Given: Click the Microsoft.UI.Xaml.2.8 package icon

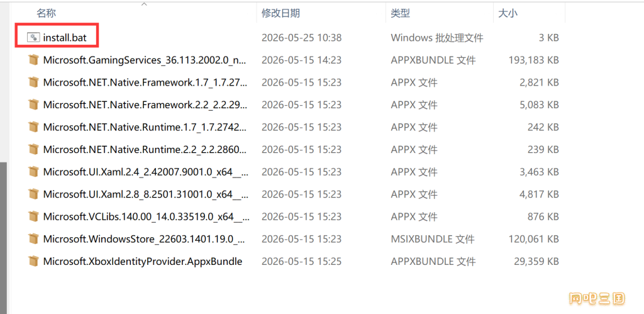Looking at the screenshot, I should point(33,194).
